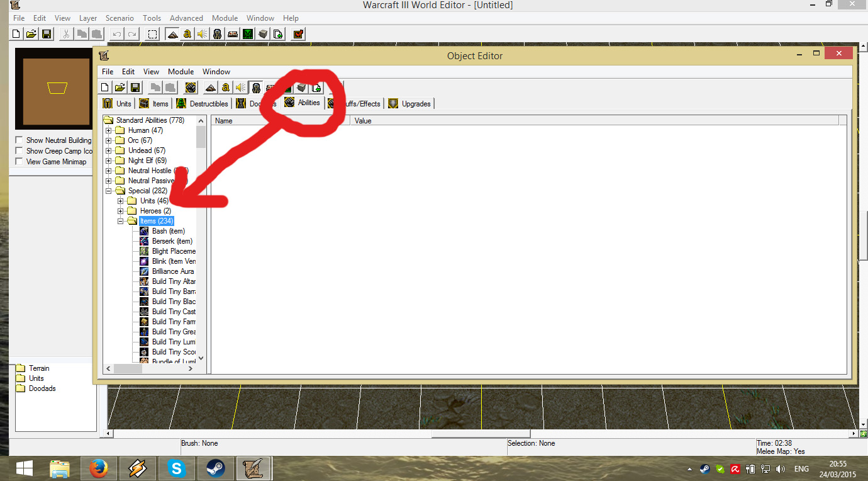
Task: Click Sound Editor icon in Object Editor toolbar
Action: 240,88
